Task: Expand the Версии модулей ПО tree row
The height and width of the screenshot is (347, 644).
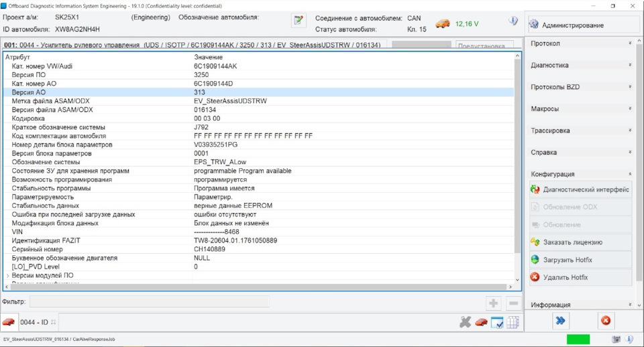Action: tap(8, 275)
